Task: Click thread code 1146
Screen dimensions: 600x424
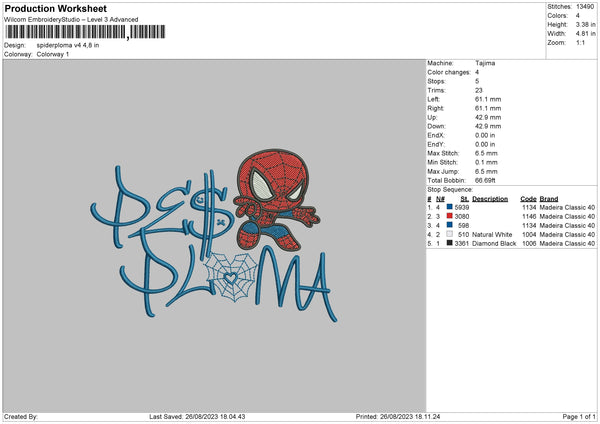Action: coord(529,217)
